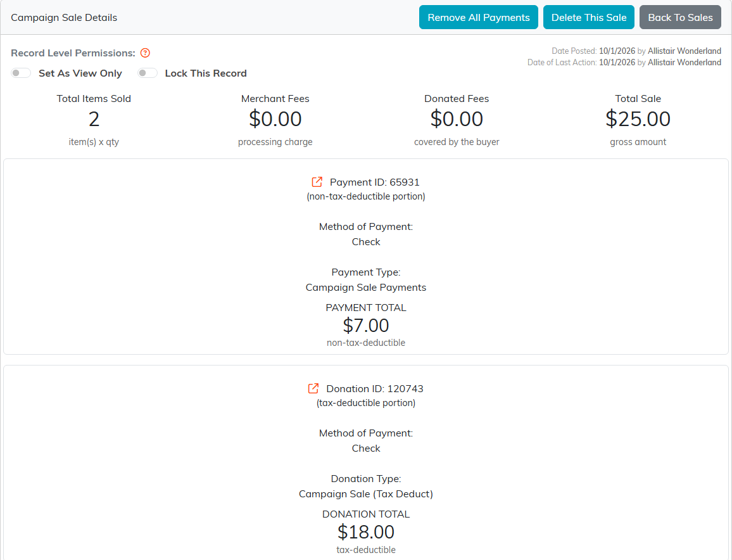Click the Delete This Sale button
Screen dimensions: 732x560
click(x=589, y=17)
